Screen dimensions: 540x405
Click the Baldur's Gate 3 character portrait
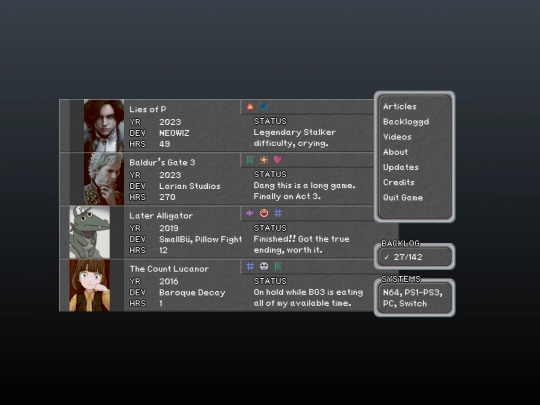(x=104, y=179)
